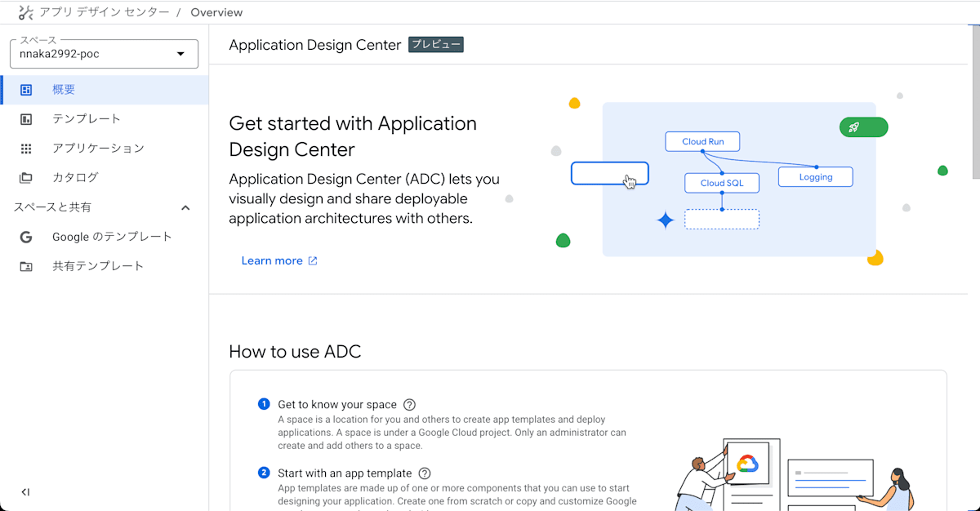Click the Google Cloud logo illustration

[748, 464]
